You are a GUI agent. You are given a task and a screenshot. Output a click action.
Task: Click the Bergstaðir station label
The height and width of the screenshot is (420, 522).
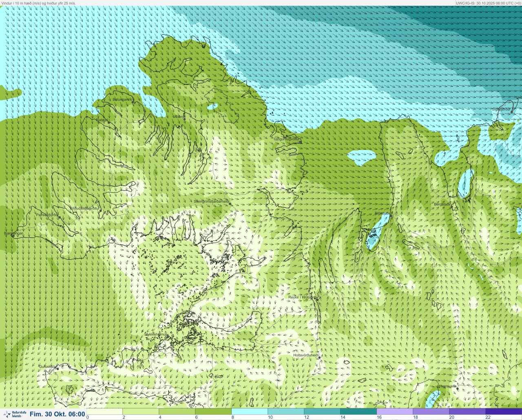click(x=442, y=204)
